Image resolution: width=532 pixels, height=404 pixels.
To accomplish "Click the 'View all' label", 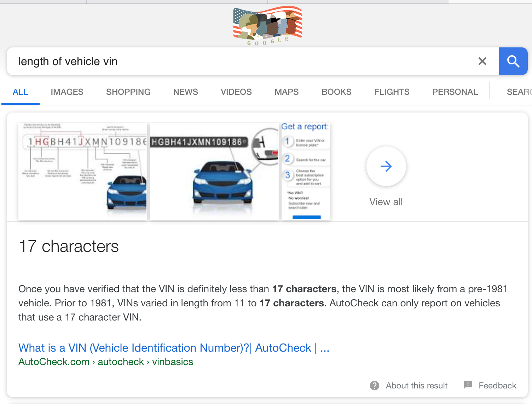I will [x=386, y=202].
